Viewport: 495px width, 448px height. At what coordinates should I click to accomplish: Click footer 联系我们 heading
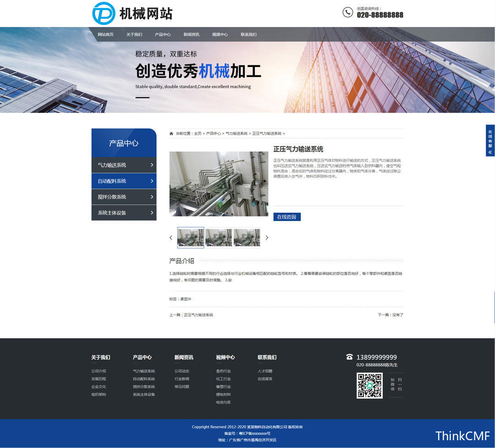[x=267, y=357]
